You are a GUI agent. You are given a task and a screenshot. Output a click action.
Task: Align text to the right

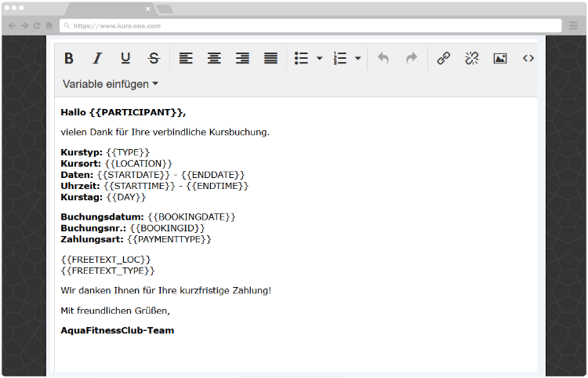pyautogui.click(x=242, y=59)
